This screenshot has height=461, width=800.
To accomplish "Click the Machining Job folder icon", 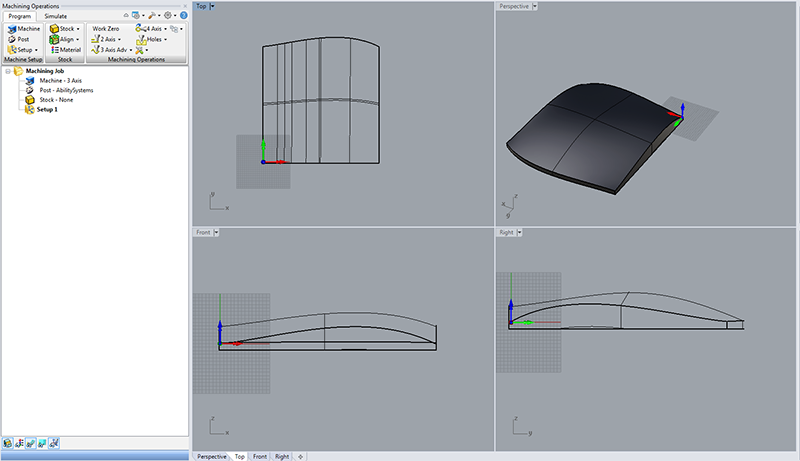I will (x=18, y=71).
